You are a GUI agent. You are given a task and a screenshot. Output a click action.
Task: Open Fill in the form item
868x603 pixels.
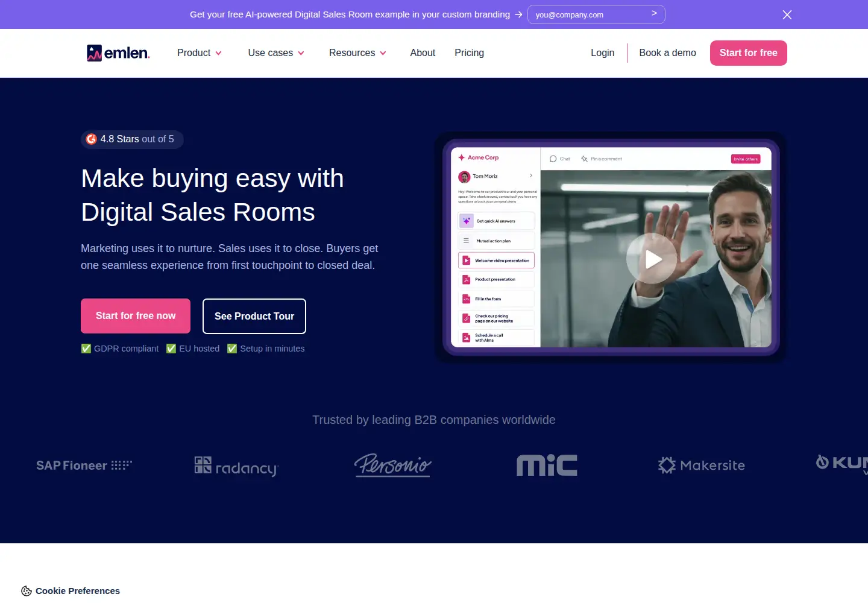click(x=496, y=299)
